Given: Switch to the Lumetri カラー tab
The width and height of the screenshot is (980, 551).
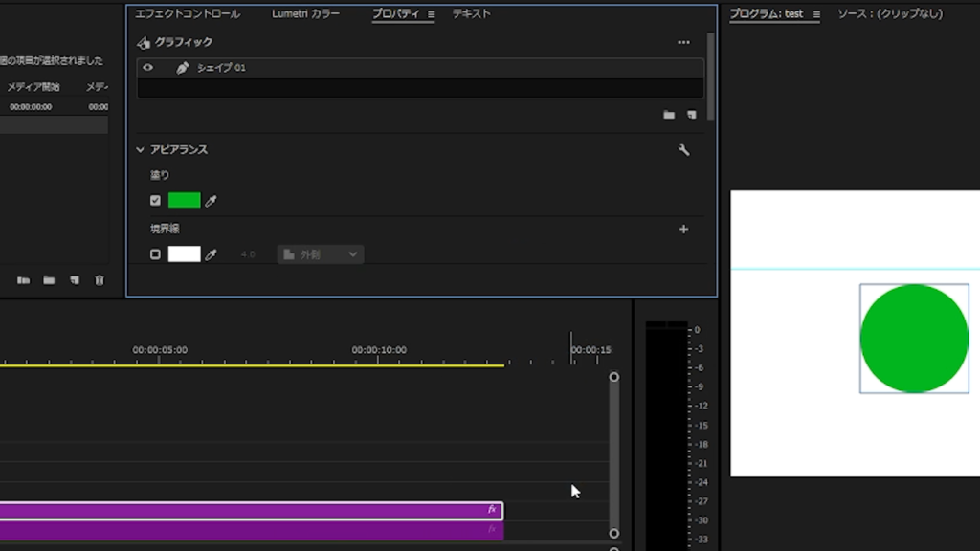Looking at the screenshot, I should (305, 13).
